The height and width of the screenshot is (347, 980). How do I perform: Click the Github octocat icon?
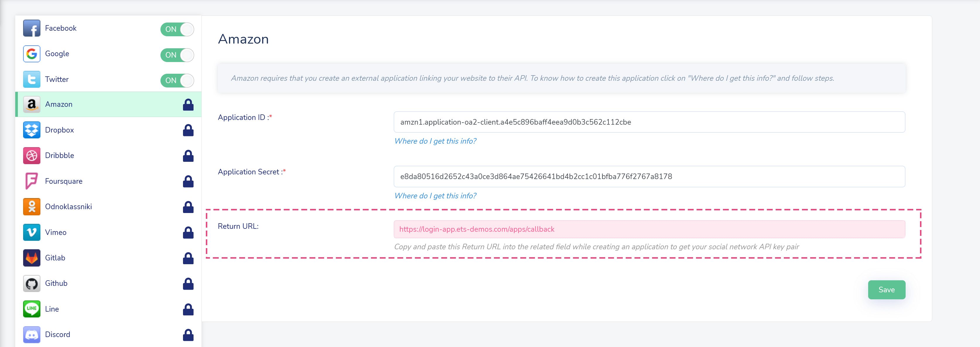pos(32,284)
